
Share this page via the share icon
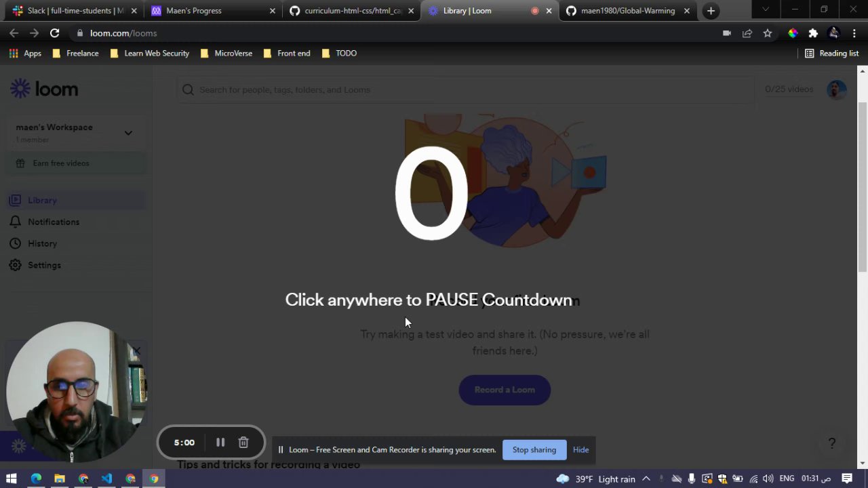tap(747, 33)
